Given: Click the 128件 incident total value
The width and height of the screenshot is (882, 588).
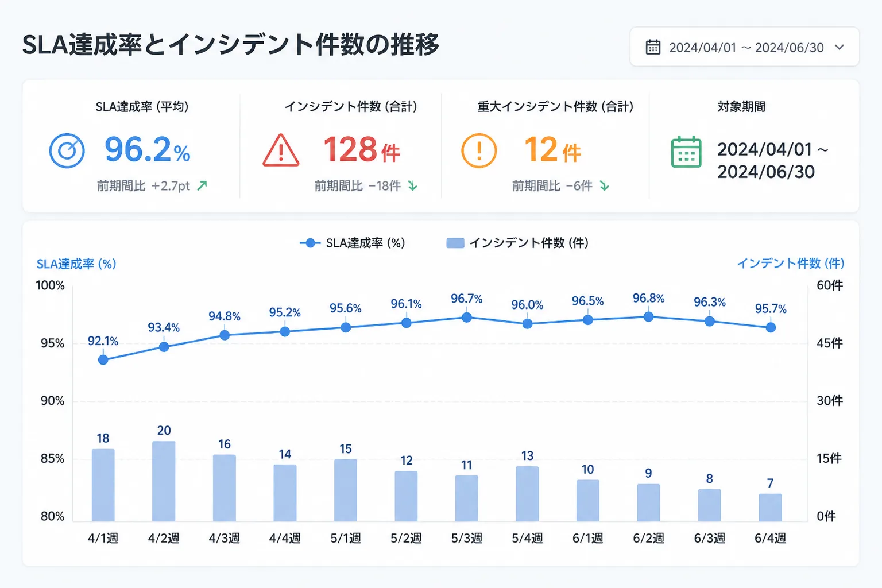Looking at the screenshot, I should [362, 150].
